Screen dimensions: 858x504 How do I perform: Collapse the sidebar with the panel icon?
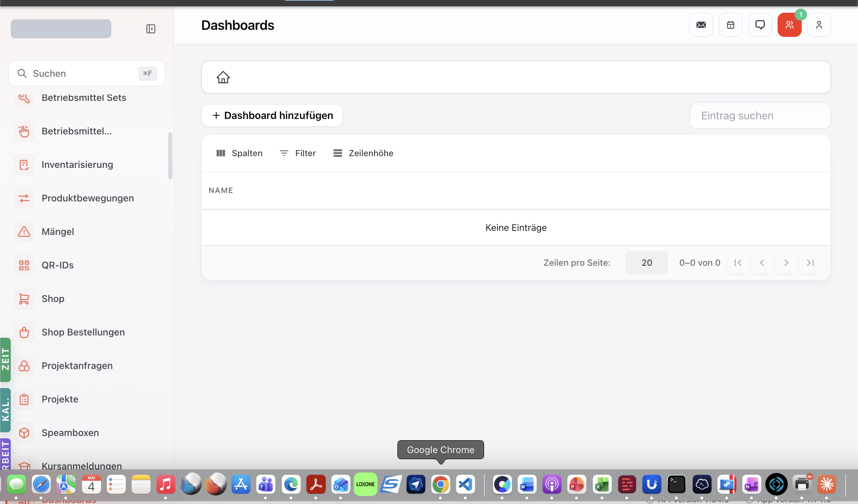click(x=150, y=28)
